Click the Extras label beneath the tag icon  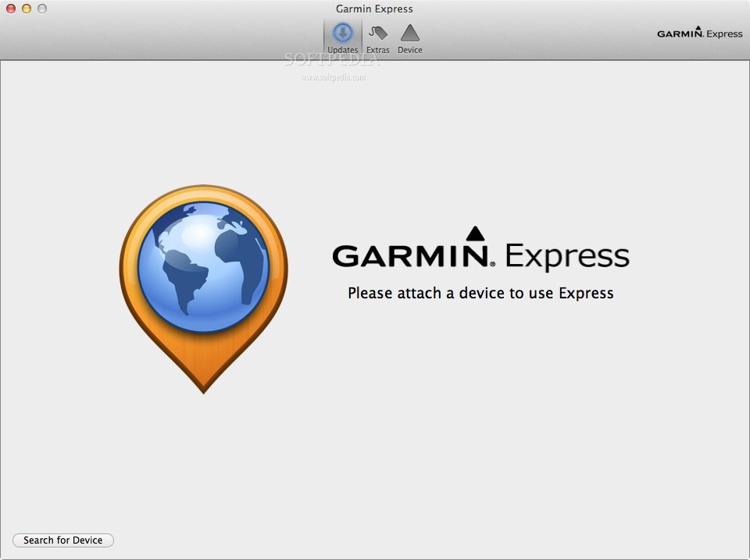378,49
